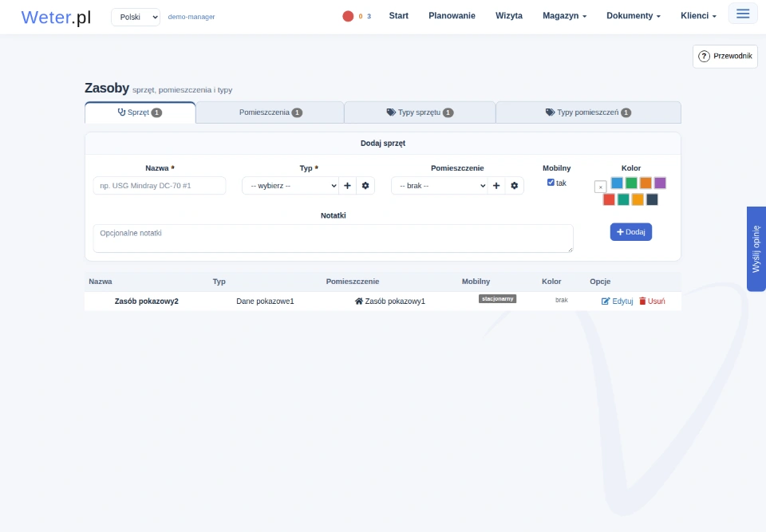Click the red status circle in header
This screenshot has width=766, height=532.
[x=348, y=16]
